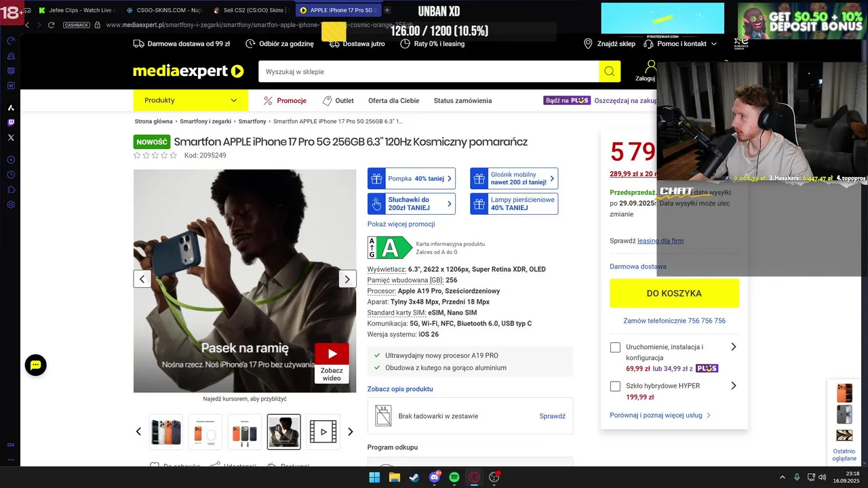This screenshot has width=868, height=488.
Task: Switch to CSGO-SKINS.COM browser tab
Action: 163,10
